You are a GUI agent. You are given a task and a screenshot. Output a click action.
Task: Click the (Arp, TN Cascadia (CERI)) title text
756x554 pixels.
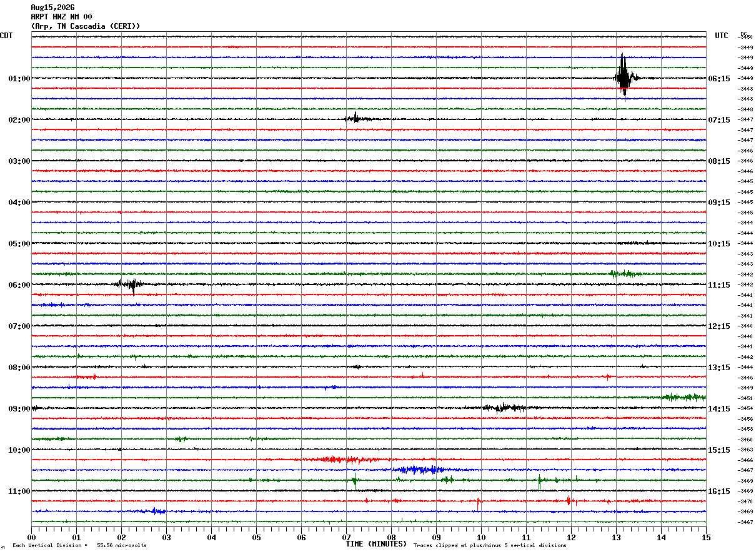pyautogui.click(x=86, y=26)
